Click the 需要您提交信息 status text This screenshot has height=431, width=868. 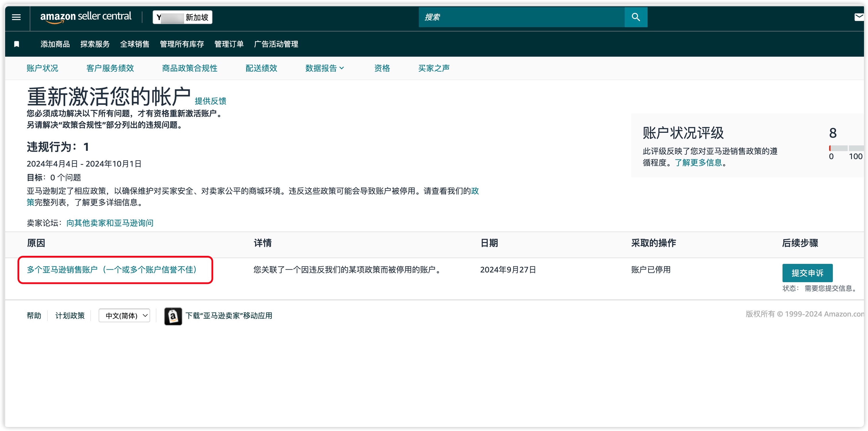(831, 288)
